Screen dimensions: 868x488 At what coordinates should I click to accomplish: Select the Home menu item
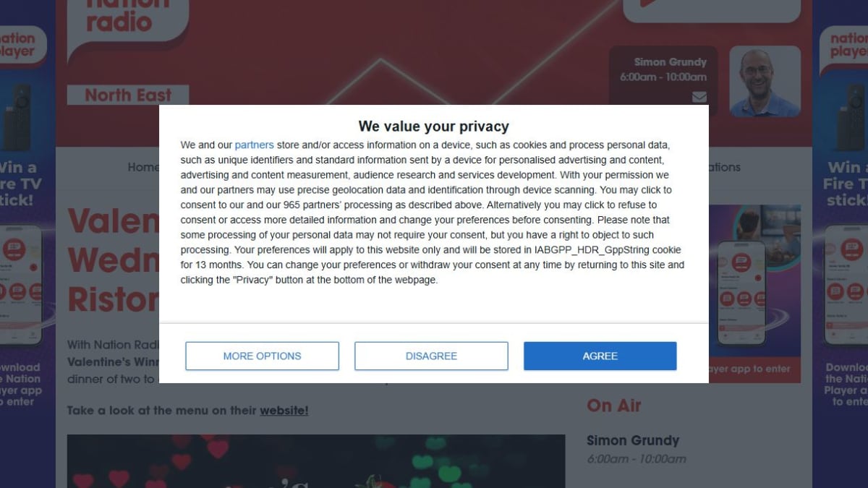point(143,167)
